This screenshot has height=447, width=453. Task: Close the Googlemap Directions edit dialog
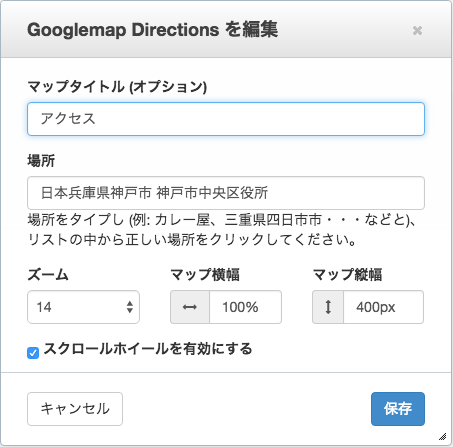417,30
